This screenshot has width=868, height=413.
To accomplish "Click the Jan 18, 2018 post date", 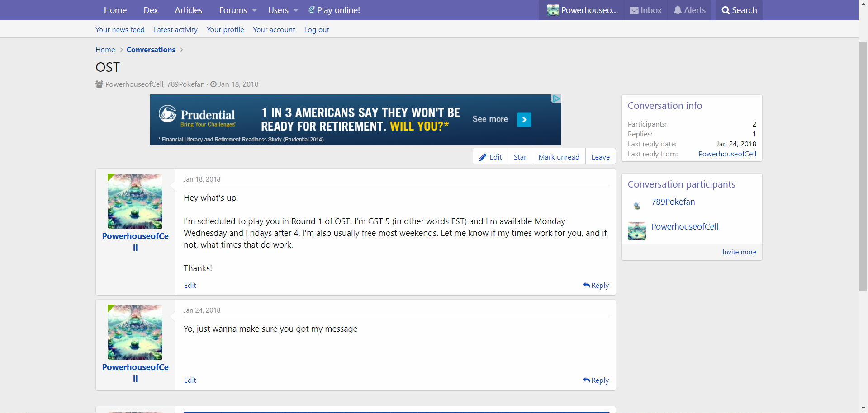I will tap(202, 179).
